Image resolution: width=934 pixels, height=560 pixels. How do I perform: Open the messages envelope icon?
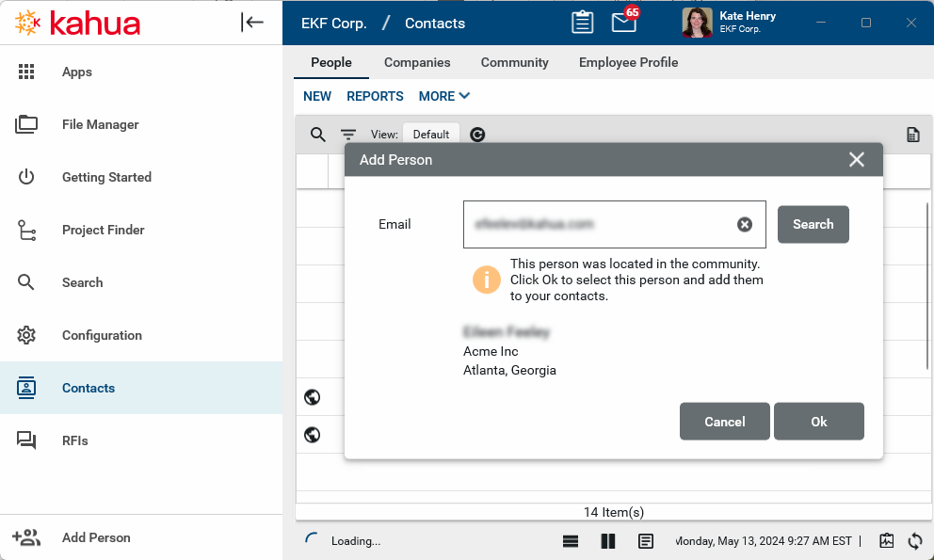pos(624,23)
